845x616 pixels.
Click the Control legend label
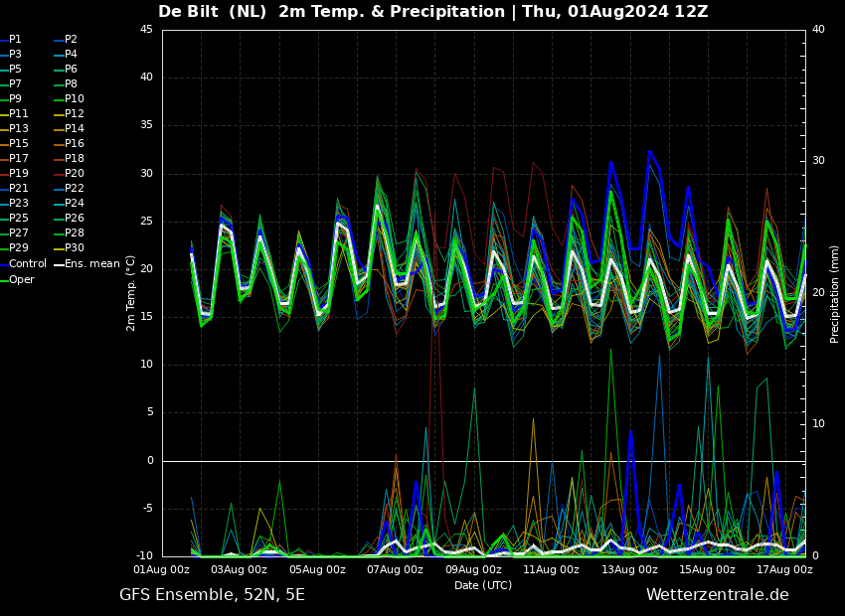coord(28,264)
